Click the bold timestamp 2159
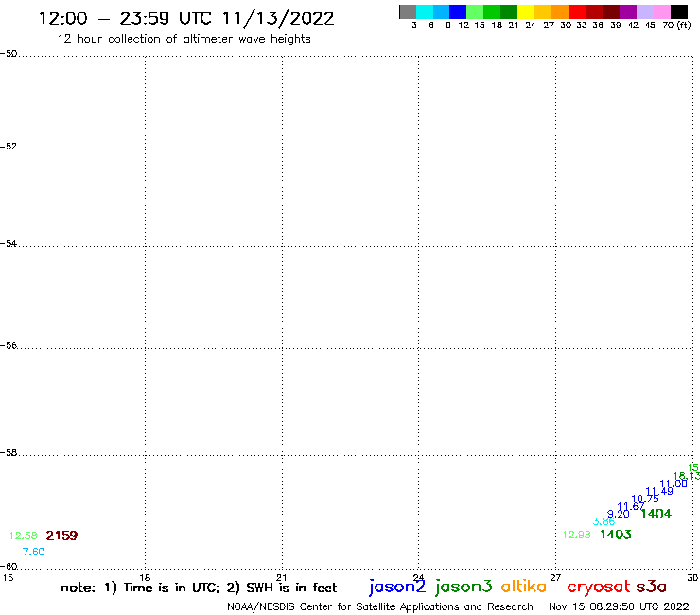The image size is (700, 615). point(61,536)
